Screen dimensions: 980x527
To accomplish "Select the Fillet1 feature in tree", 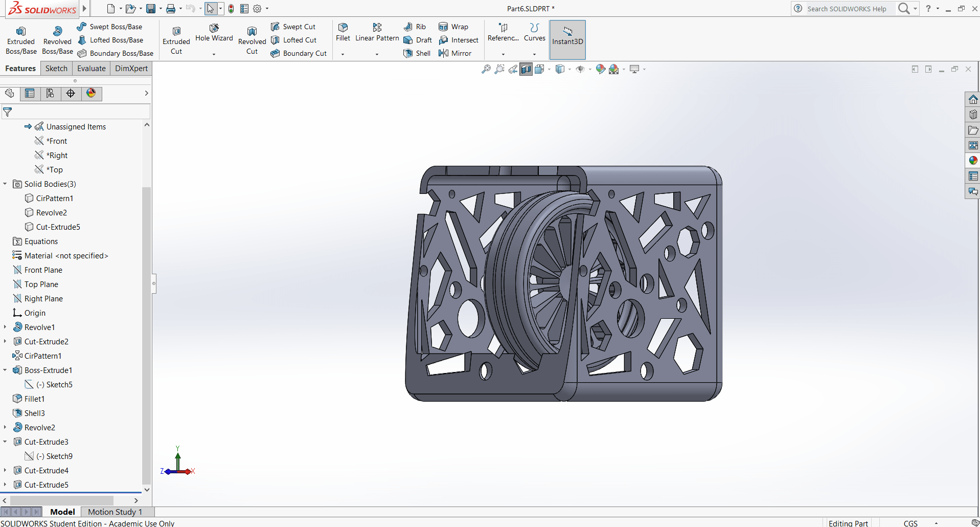I will [x=34, y=399].
